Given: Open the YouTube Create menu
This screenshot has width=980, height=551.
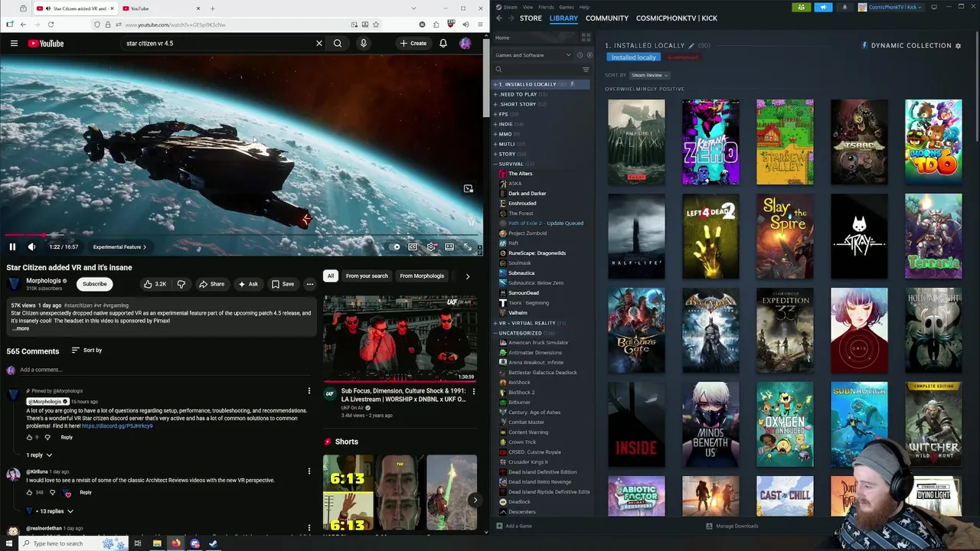Looking at the screenshot, I should (413, 44).
